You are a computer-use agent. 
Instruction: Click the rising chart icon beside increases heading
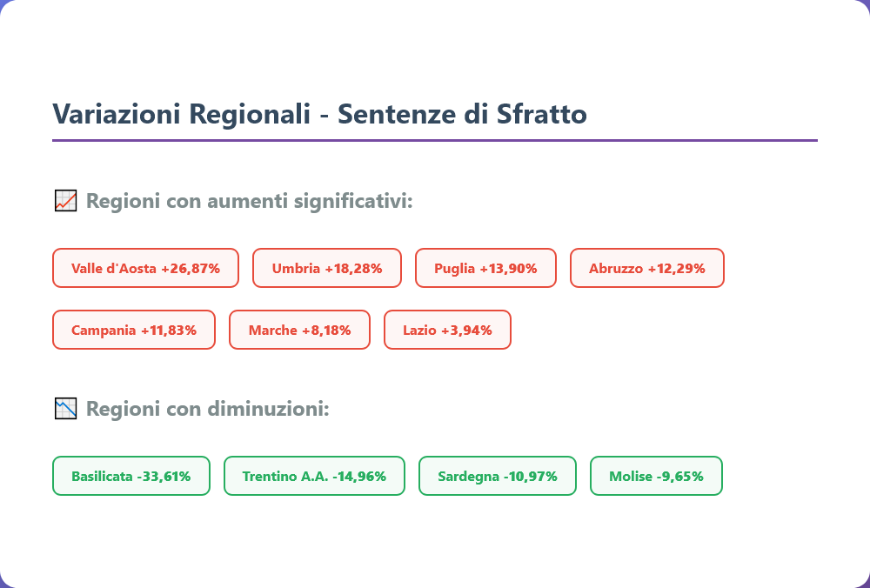coord(65,201)
